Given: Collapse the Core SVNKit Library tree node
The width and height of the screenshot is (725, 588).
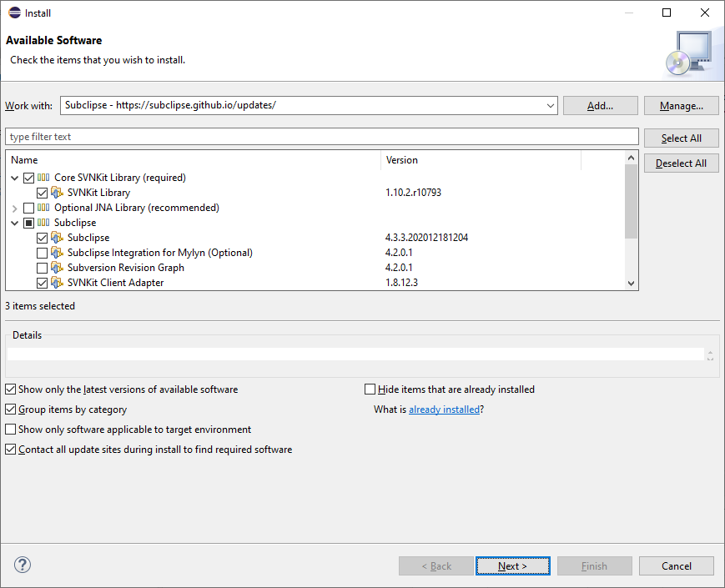Looking at the screenshot, I should pos(14,178).
